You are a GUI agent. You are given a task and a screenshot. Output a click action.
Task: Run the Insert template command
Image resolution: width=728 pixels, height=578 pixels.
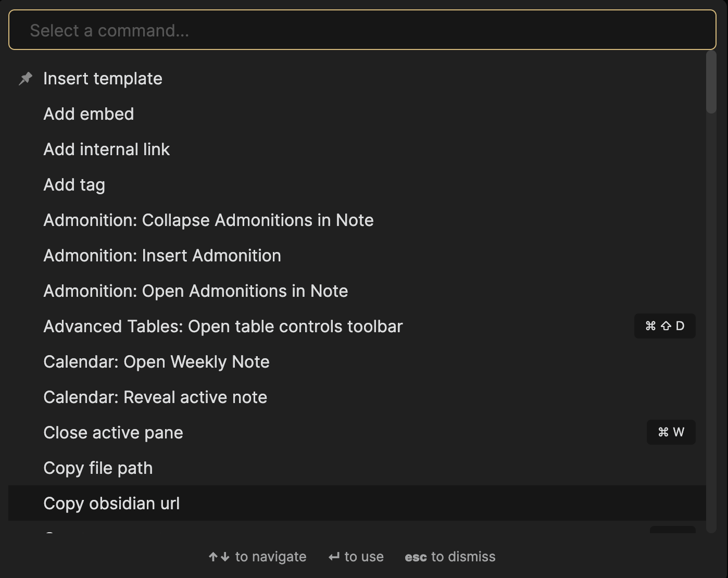[x=357, y=79]
